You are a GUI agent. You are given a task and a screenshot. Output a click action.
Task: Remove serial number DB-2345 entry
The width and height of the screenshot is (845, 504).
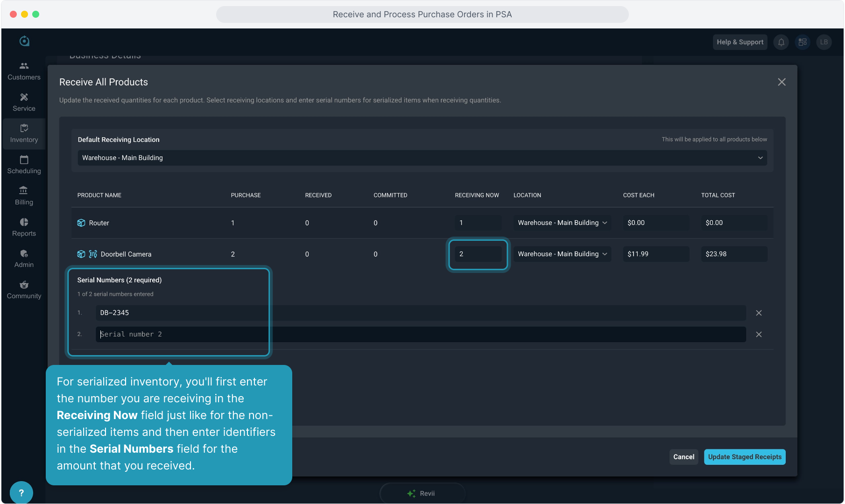(x=759, y=313)
